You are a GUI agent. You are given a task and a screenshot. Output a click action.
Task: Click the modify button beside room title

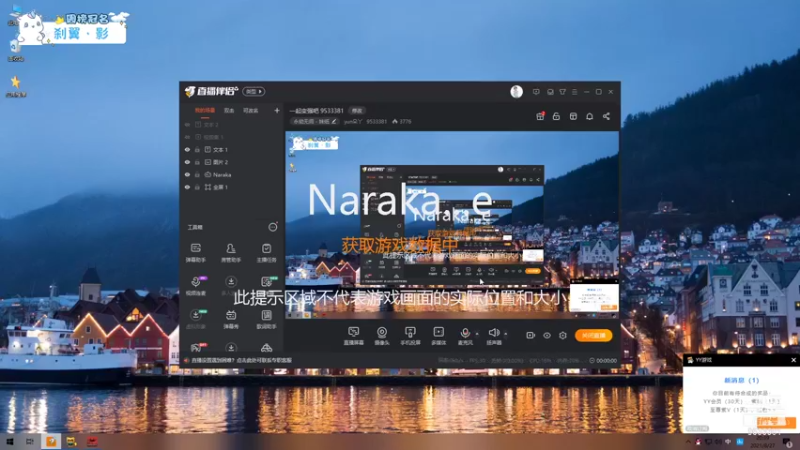click(x=356, y=110)
